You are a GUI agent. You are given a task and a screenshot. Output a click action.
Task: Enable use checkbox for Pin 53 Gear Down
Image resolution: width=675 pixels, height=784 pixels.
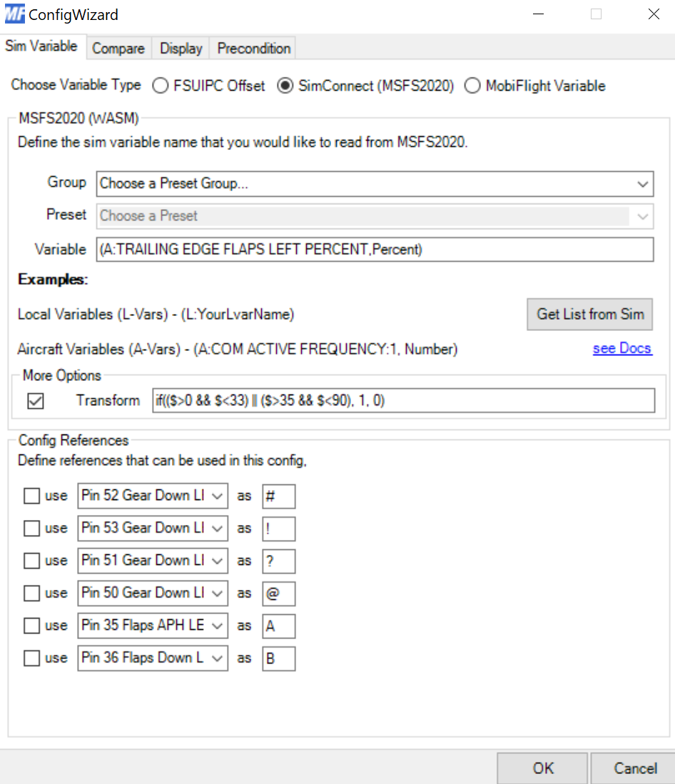pyautogui.click(x=31, y=528)
